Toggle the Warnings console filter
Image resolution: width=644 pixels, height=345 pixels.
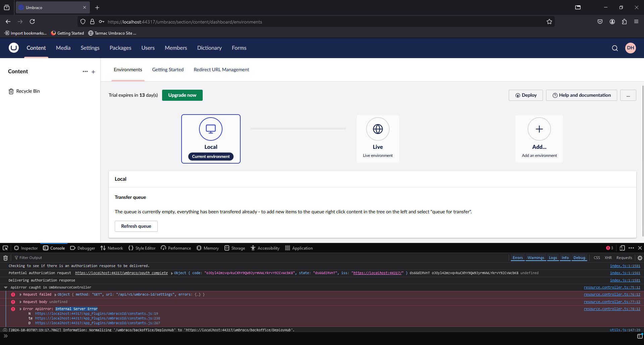click(536, 258)
